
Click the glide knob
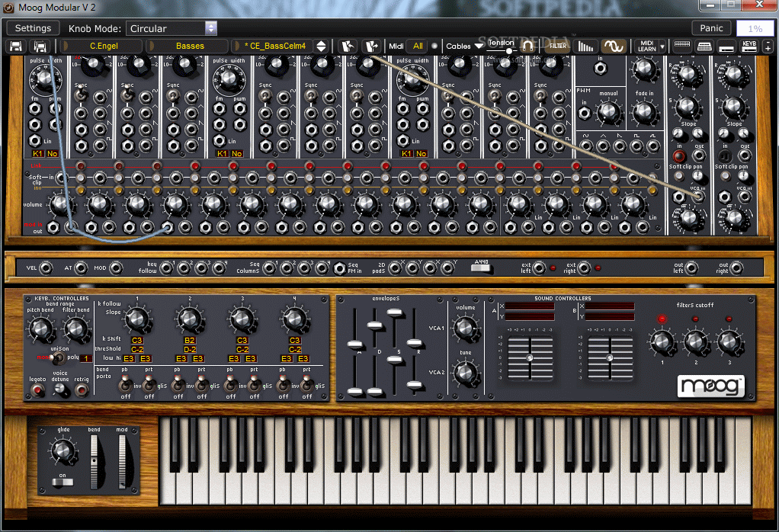coord(63,450)
